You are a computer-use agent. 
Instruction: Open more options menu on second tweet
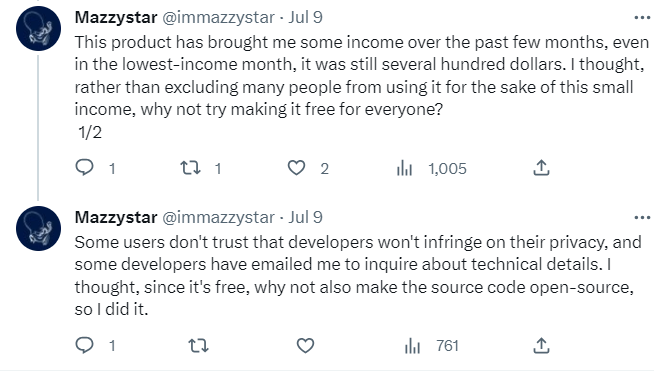pyautogui.click(x=642, y=217)
